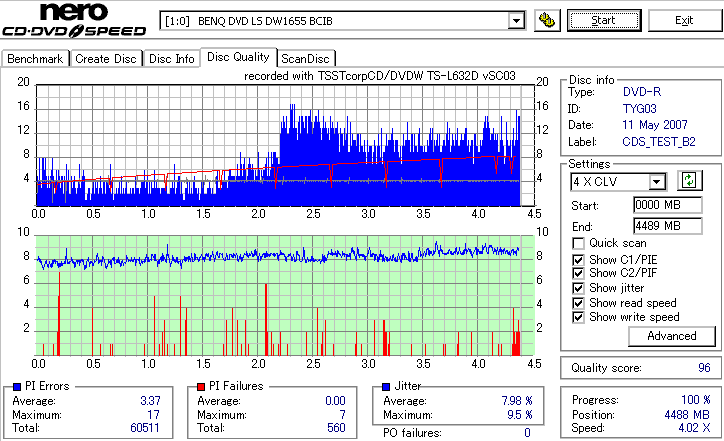Open the Disc Info tab
724x441 pixels.
pos(171,59)
